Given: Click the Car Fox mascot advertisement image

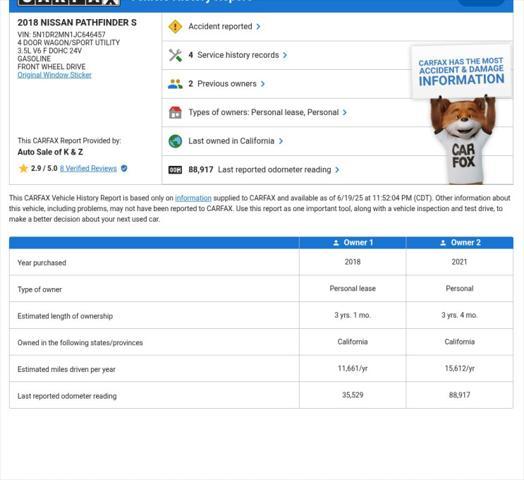Looking at the screenshot, I should point(463,140).
